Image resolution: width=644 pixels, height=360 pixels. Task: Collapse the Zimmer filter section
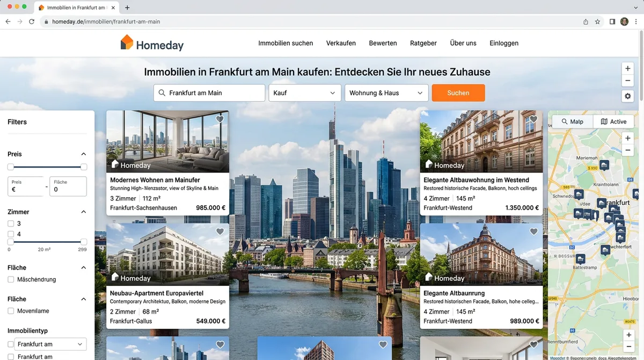pos(83,212)
